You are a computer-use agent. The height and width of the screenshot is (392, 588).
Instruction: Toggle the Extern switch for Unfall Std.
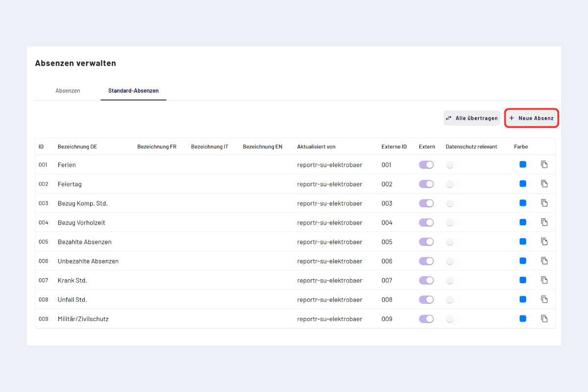tap(426, 299)
